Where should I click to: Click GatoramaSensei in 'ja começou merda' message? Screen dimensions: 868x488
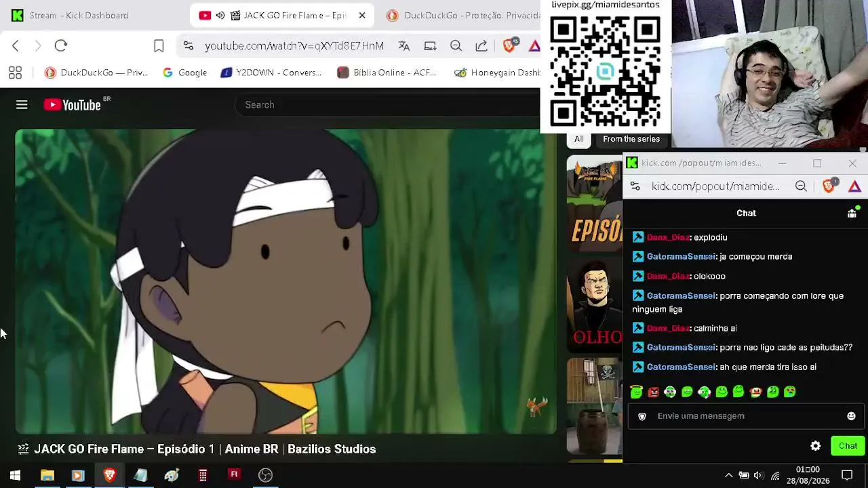(x=682, y=256)
